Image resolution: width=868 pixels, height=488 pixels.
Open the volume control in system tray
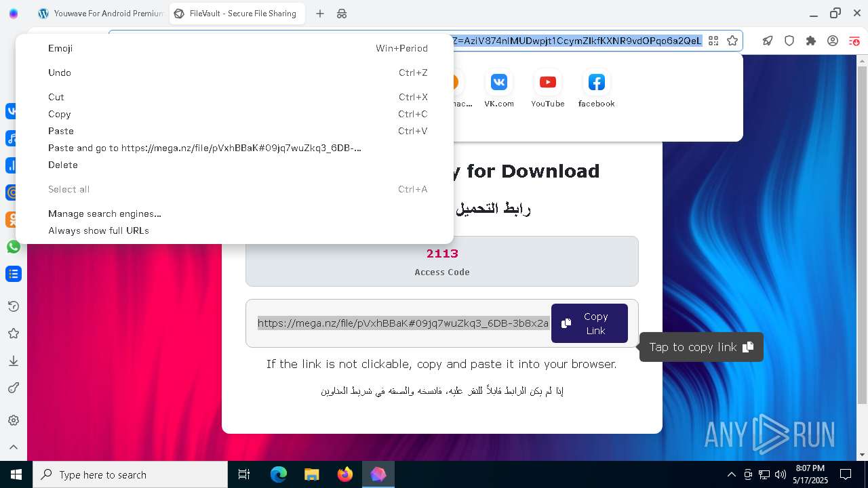[781, 474]
